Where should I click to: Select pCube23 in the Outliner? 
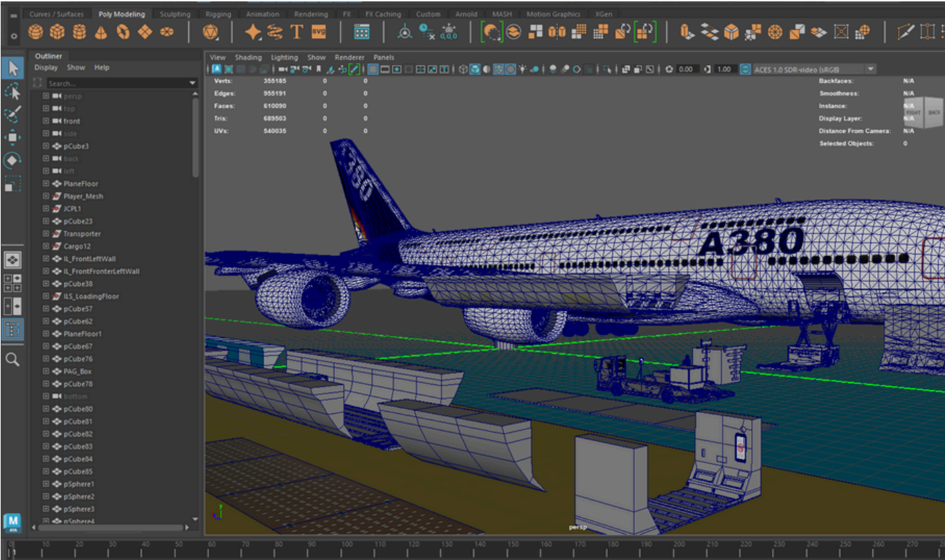(78, 221)
